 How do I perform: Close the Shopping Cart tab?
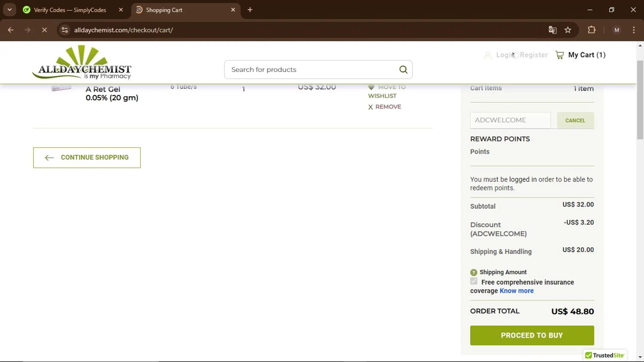click(x=233, y=9)
